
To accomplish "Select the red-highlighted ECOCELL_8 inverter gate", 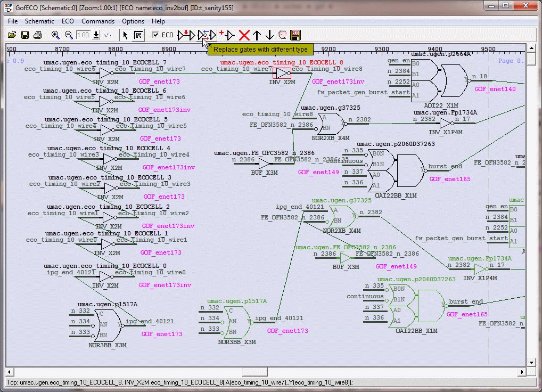I will click(x=282, y=73).
